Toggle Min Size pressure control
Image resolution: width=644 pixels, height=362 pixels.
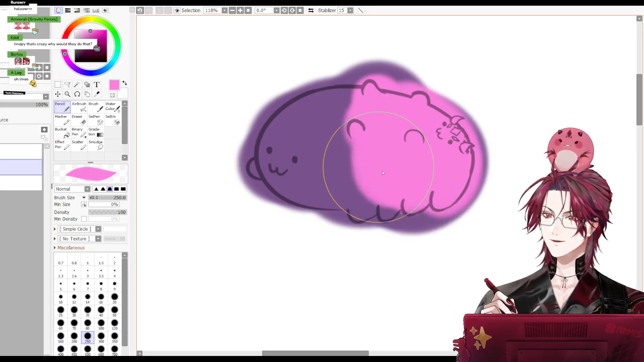point(84,204)
